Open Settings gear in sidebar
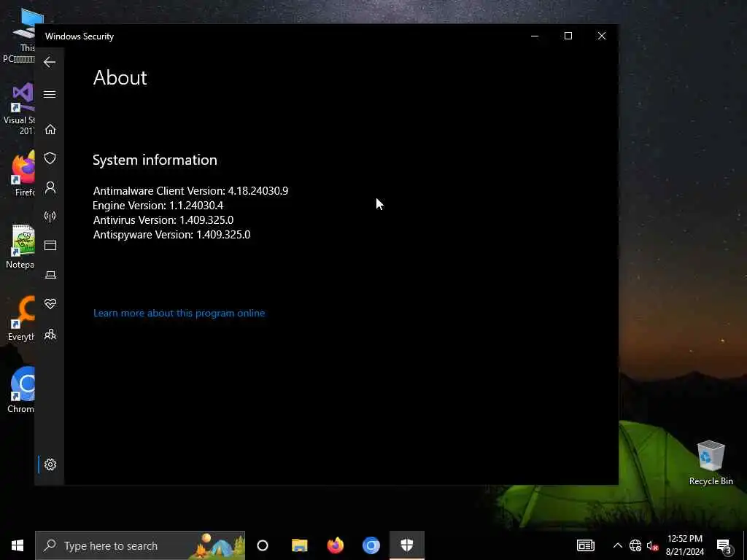 [x=50, y=464]
